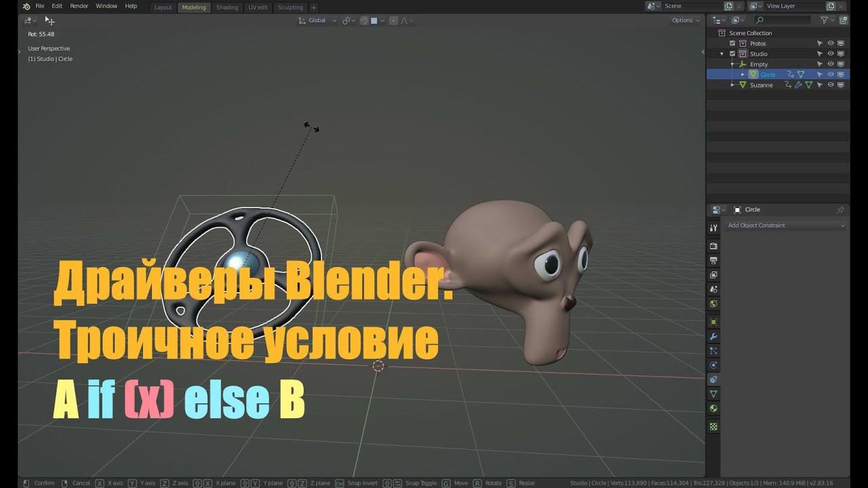Open the outliner filter dropdown
868x488 pixels.
click(x=827, y=20)
